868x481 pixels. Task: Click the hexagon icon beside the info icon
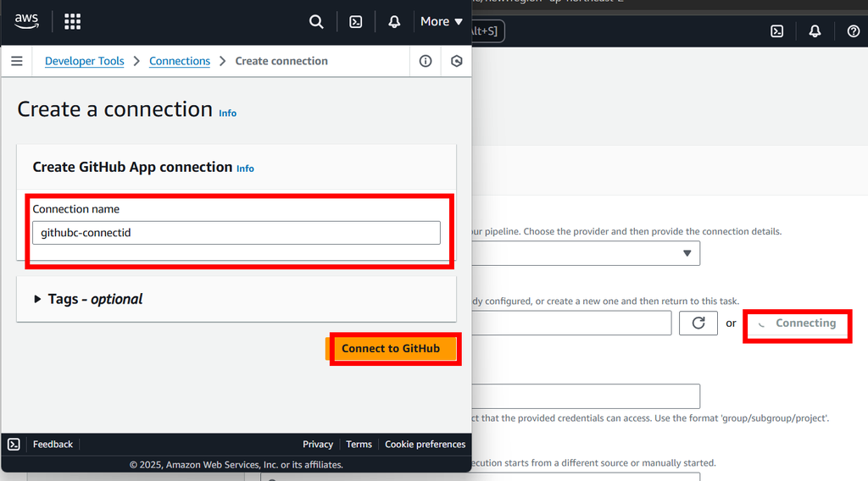coord(456,61)
